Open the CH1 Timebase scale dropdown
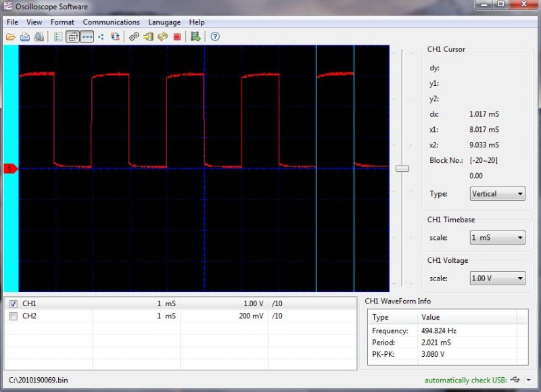541x392 pixels. pyautogui.click(x=497, y=237)
